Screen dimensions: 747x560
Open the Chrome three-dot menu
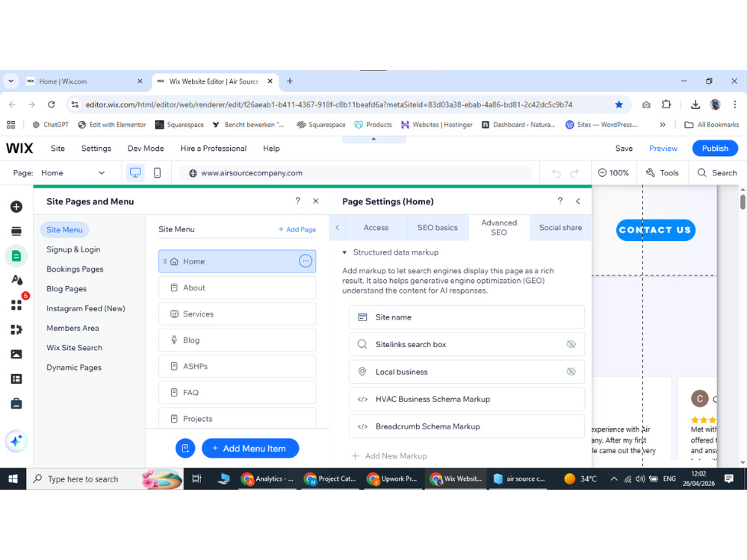[734, 105]
